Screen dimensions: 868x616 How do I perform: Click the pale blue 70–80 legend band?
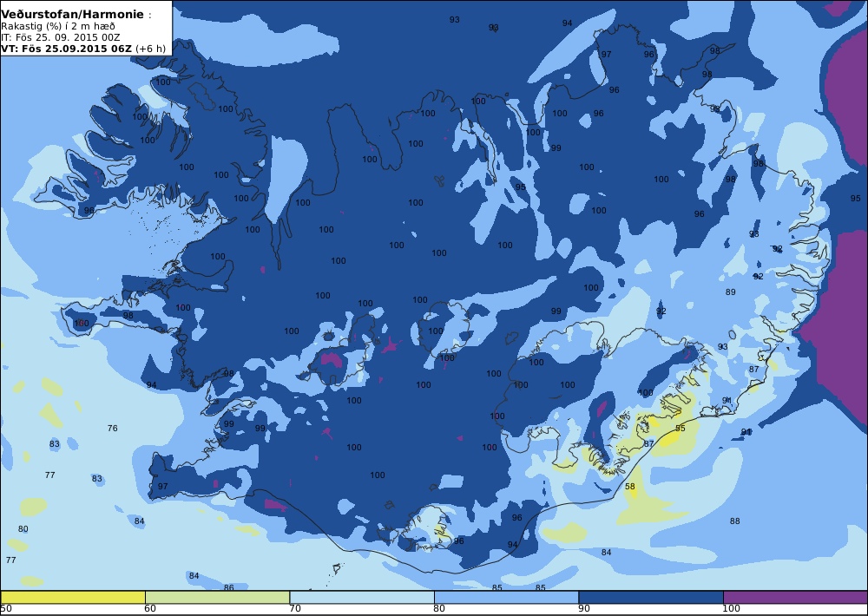[x=361, y=597]
